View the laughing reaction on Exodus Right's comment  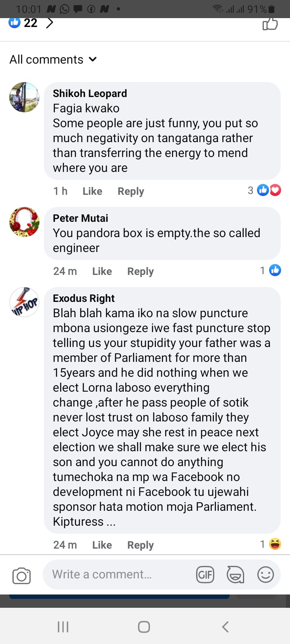click(x=271, y=544)
